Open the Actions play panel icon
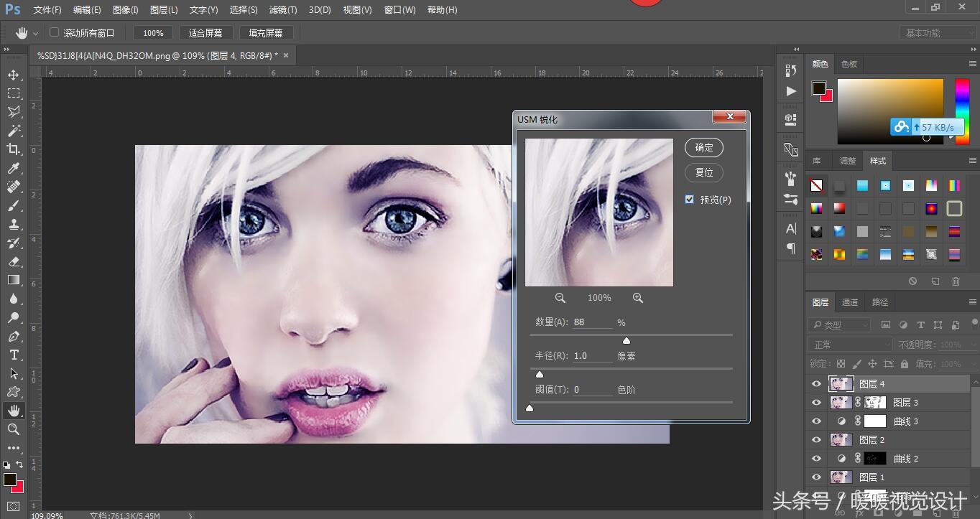Viewport: 980px width, 519px height. (791, 91)
